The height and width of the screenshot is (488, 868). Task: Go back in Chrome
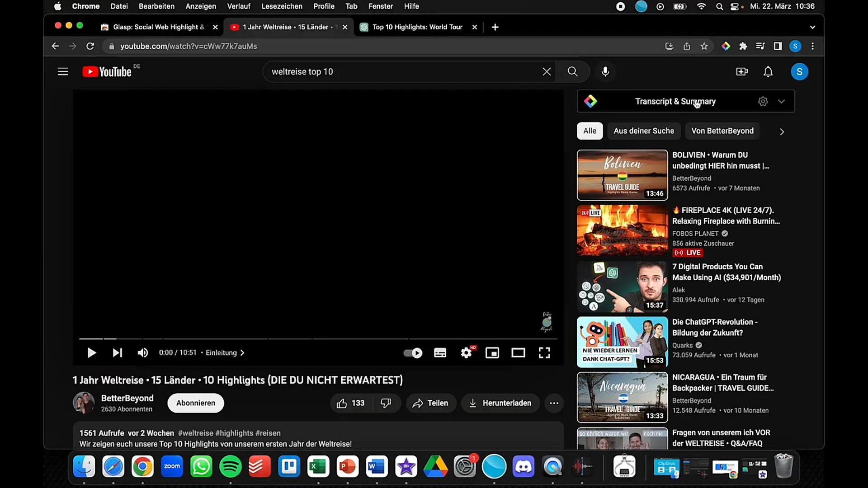(55, 46)
